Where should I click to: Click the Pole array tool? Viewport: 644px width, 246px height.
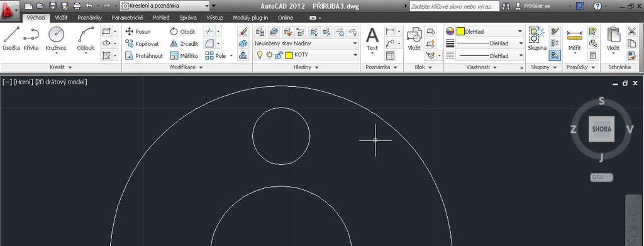(216, 55)
